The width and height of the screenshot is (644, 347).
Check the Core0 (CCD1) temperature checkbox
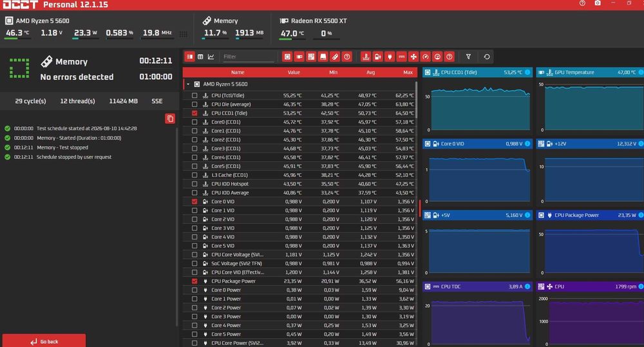point(194,122)
